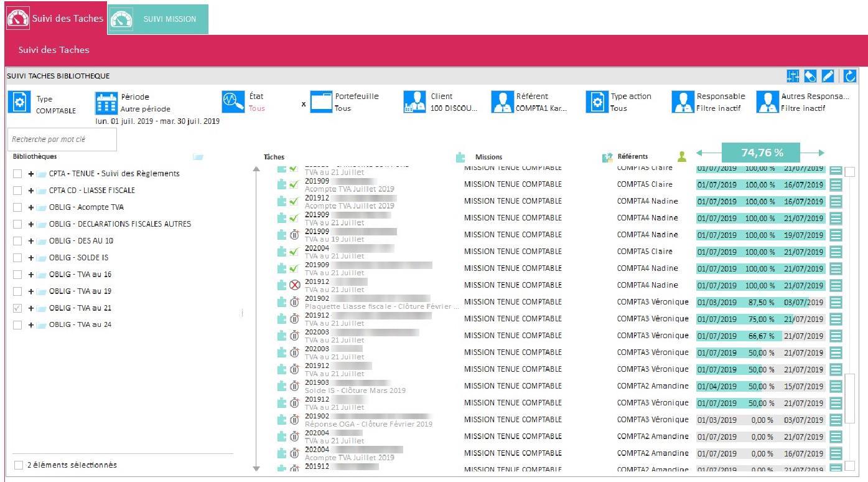Refresh the task list with the reload icon
The image size is (868, 482).
click(x=850, y=76)
